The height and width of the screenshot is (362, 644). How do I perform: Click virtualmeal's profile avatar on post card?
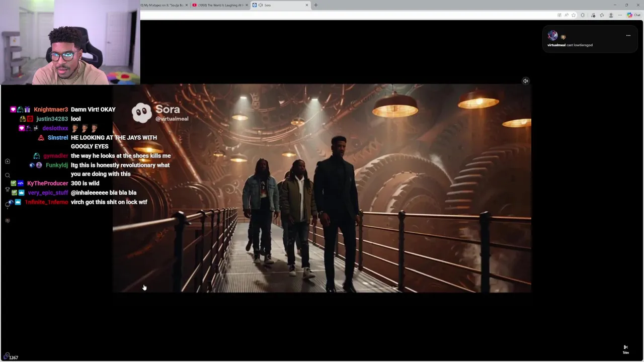point(552,35)
